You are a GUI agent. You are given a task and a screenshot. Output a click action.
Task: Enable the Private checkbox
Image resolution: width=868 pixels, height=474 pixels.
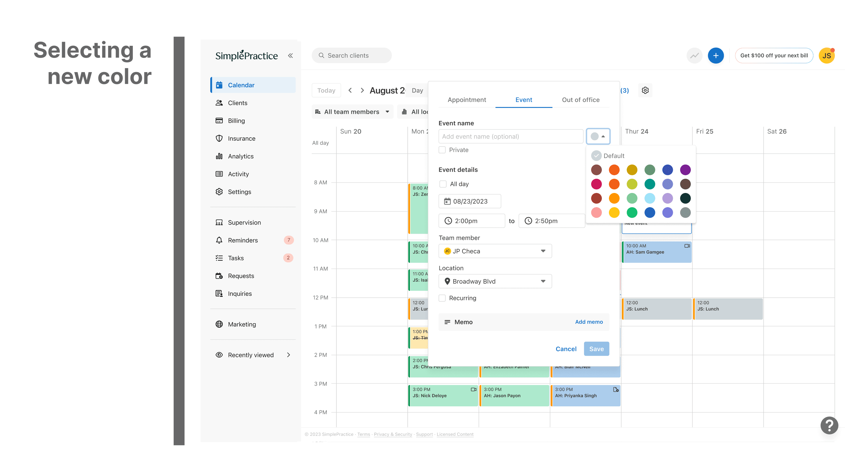(x=442, y=150)
